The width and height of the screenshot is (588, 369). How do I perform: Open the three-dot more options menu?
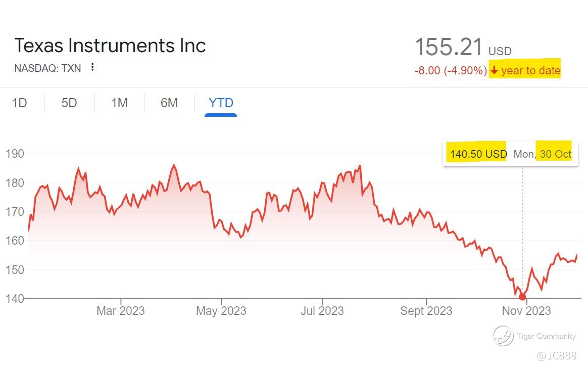point(92,67)
